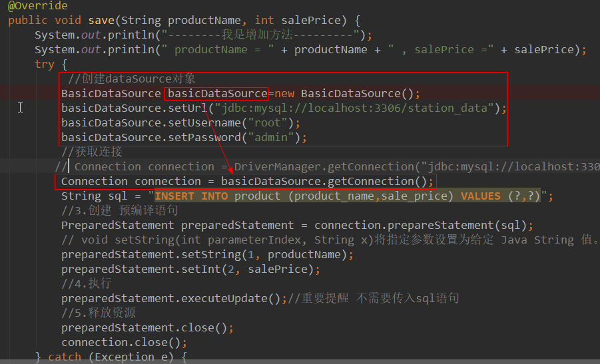Click the '// void setString' explanatory comment
The image size is (600, 364).
tap(330, 240)
